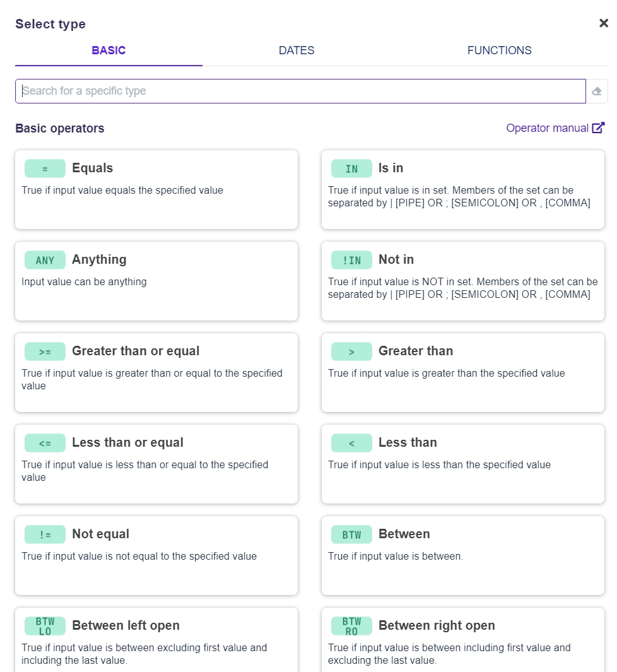Close the Select type dialog

click(x=603, y=23)
